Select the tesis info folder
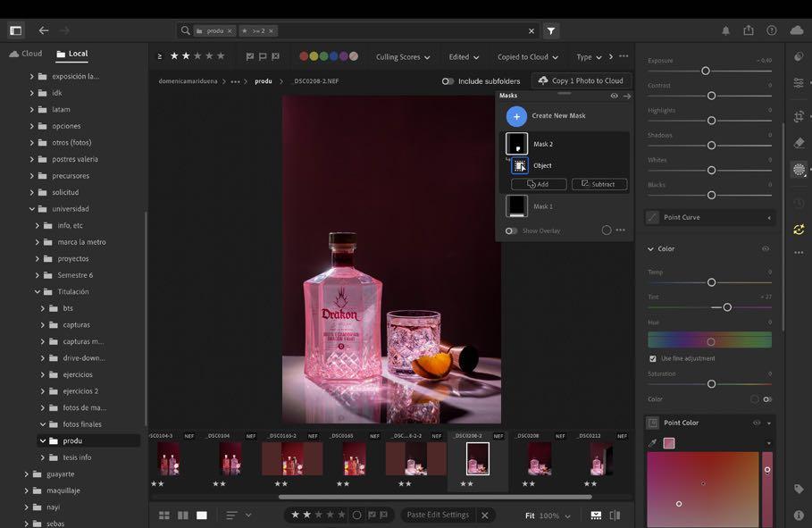The image size is (812, 528). (77, 457)
